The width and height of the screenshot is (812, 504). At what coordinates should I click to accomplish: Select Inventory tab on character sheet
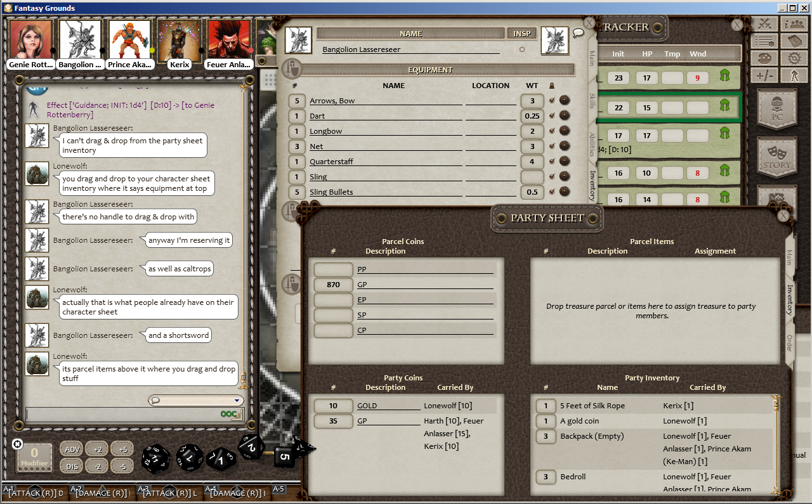592,185
